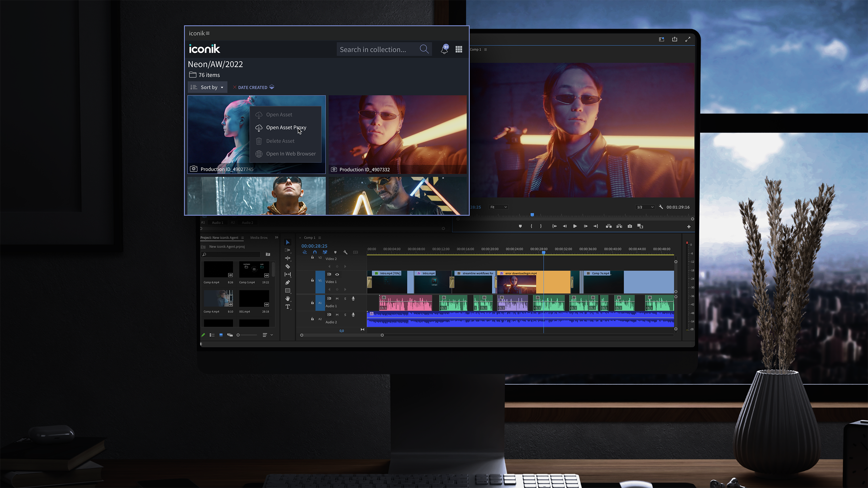Toggle timeline snapping magnet
Viewport: 868px width, 488px height.
315,252
